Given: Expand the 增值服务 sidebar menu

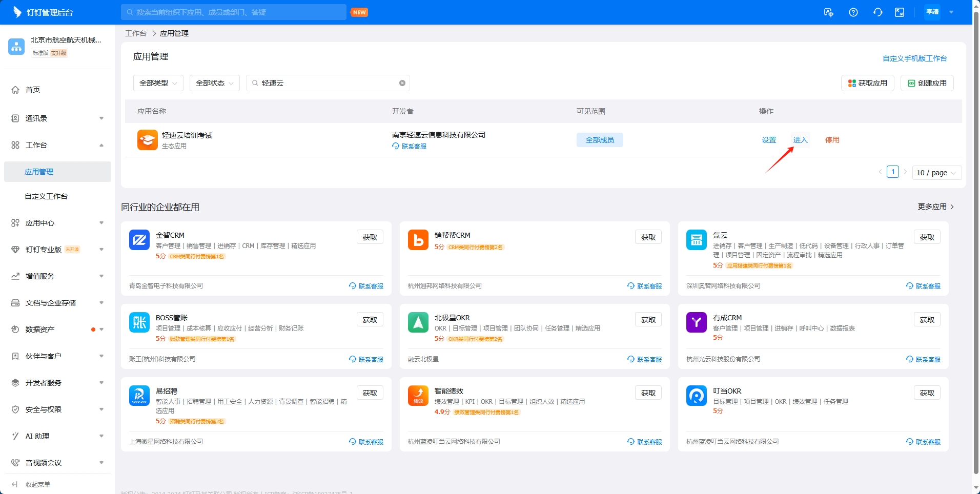Looking at the screenshot, I should tap(57, 276).
